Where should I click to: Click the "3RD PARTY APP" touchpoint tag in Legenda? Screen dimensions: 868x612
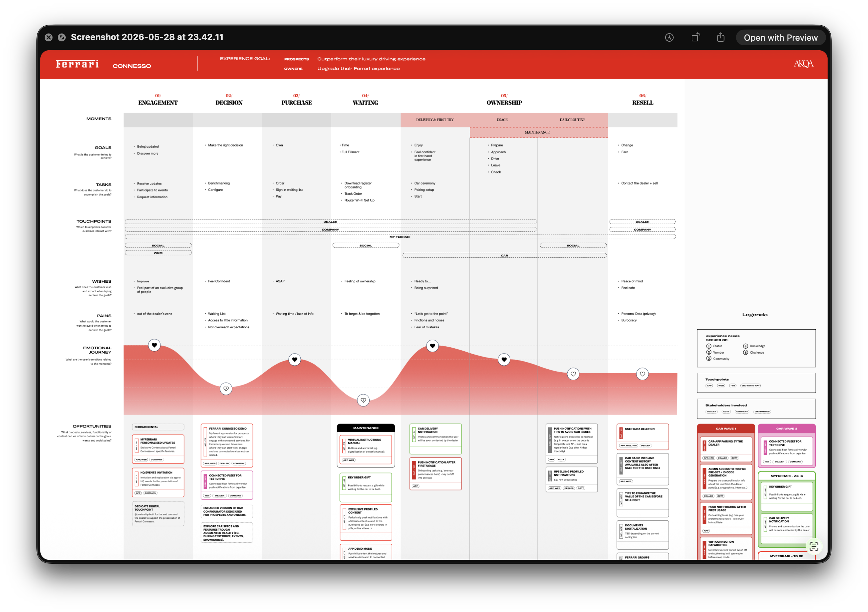coord(750,386)
